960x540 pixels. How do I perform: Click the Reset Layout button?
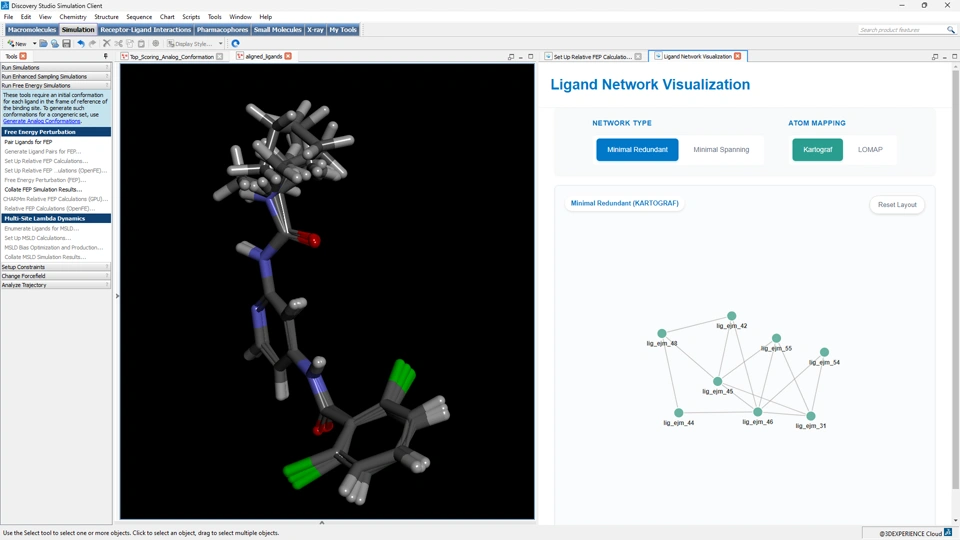pos(897,205)
